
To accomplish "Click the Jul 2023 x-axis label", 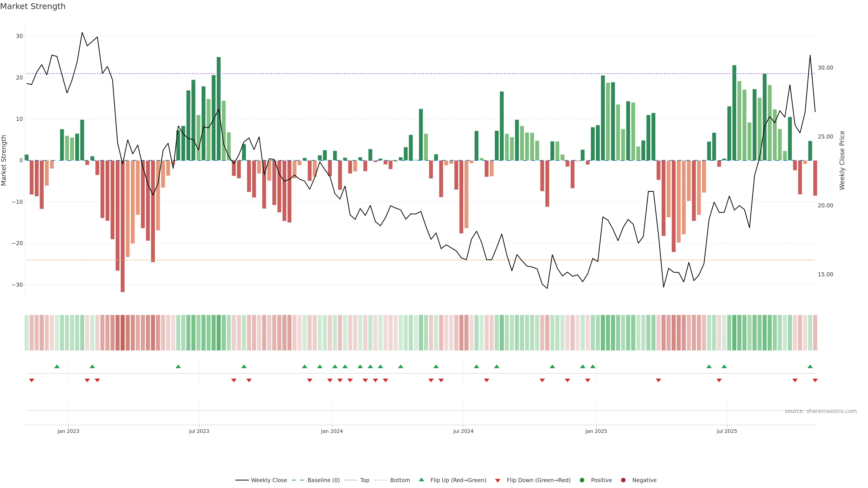I will point(199,431).
